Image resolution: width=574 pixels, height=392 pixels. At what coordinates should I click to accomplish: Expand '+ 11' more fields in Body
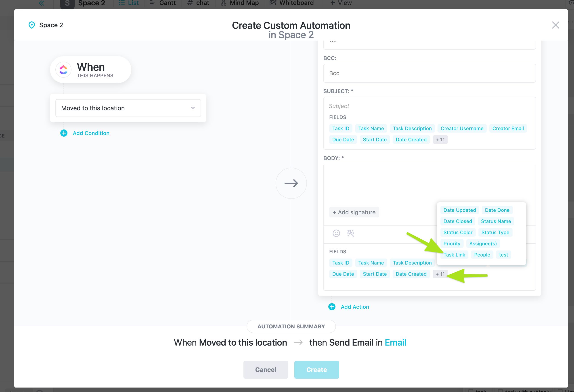(440, 274)
